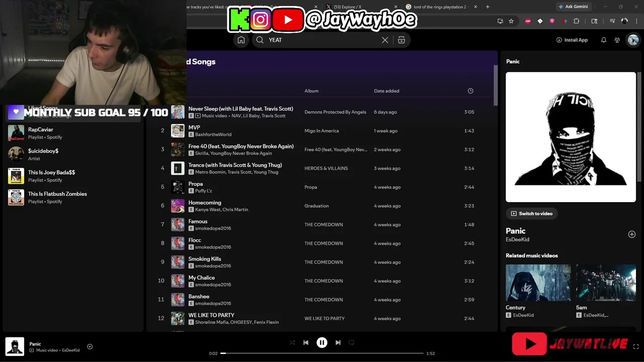Open Kanye West artist link under Homecoming
This screenshot has width=644, height=362.
[x=207, y=210]
